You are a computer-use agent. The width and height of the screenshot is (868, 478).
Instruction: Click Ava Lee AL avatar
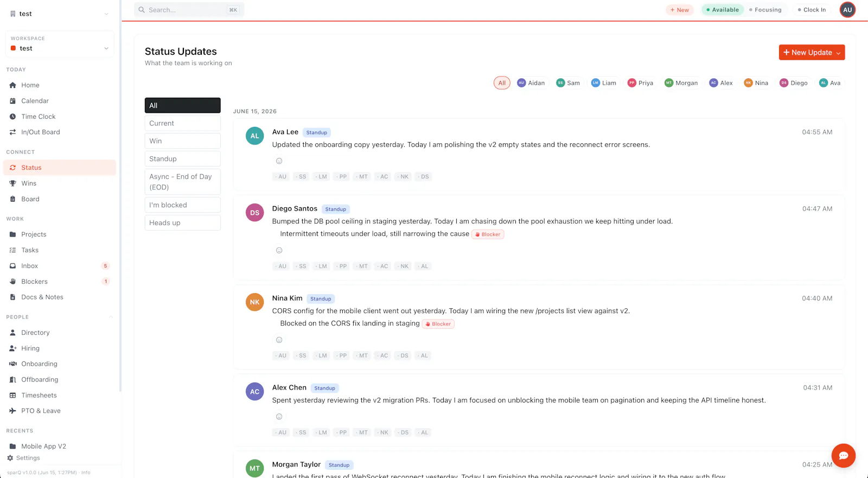255,136
